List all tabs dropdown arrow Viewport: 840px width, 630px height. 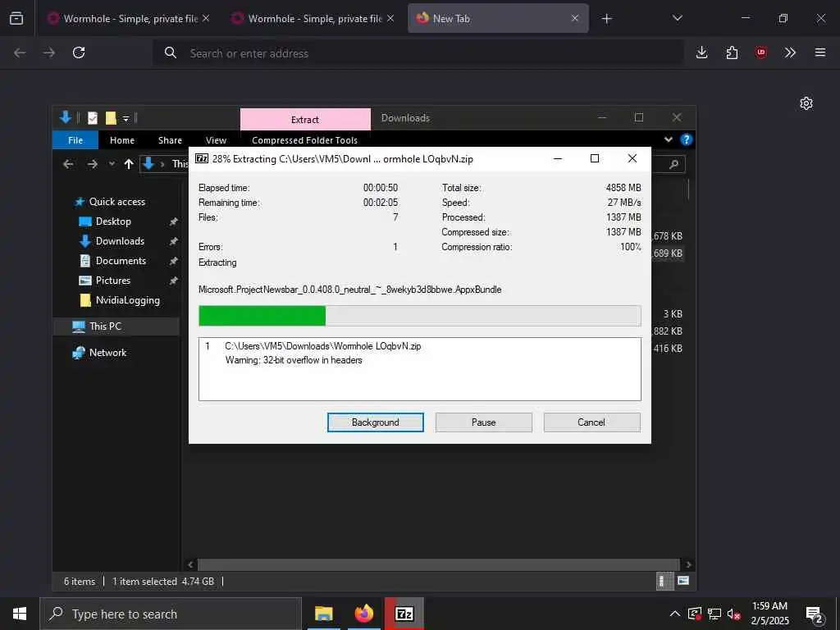[677, 18]
